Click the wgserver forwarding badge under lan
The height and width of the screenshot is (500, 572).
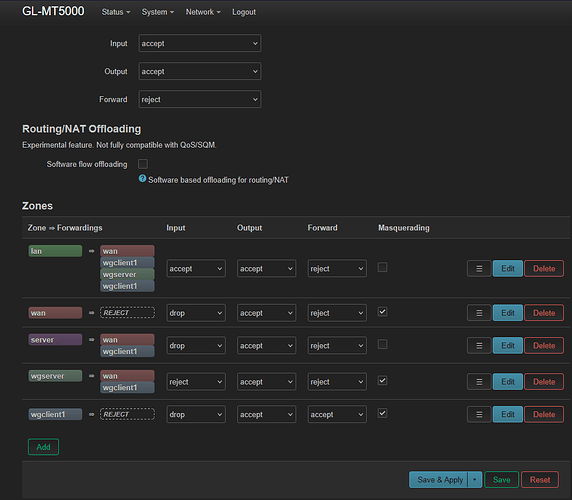[x=127, y=274]
